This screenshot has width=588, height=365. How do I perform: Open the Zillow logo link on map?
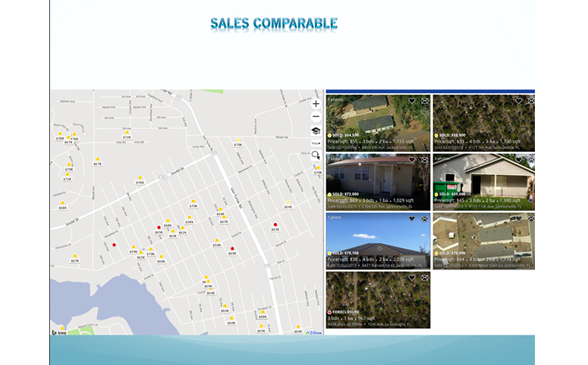(314, 332)
